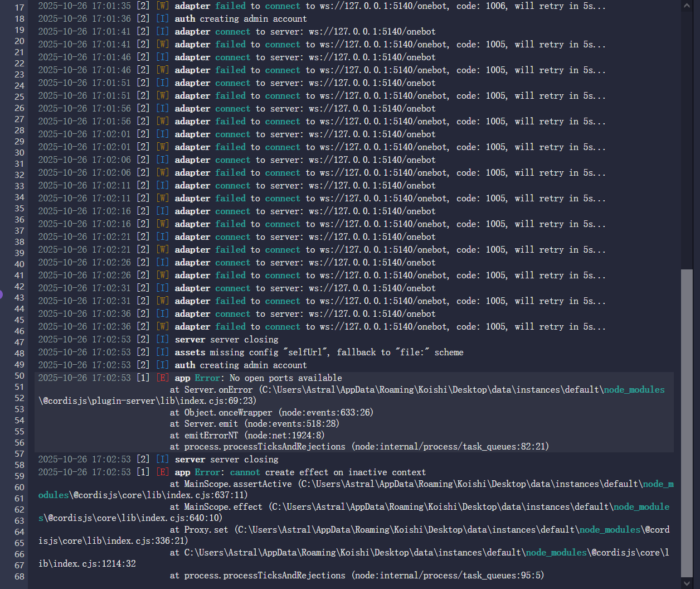Select line number 17 in the gutter

(x=20, y=8)
